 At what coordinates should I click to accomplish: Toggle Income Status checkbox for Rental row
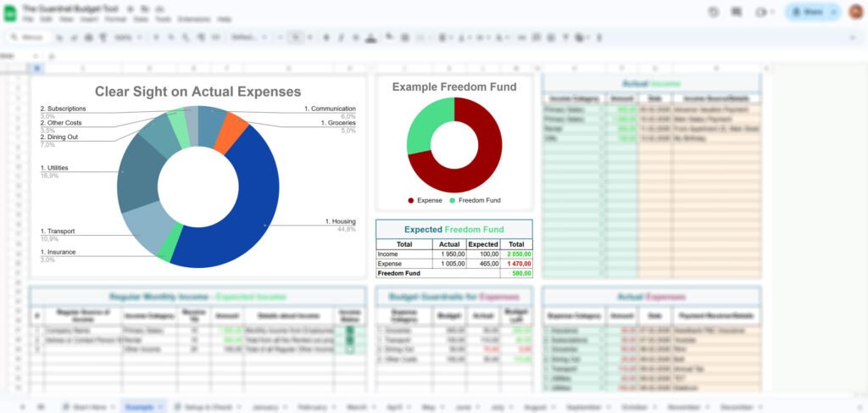coord(350,339)
